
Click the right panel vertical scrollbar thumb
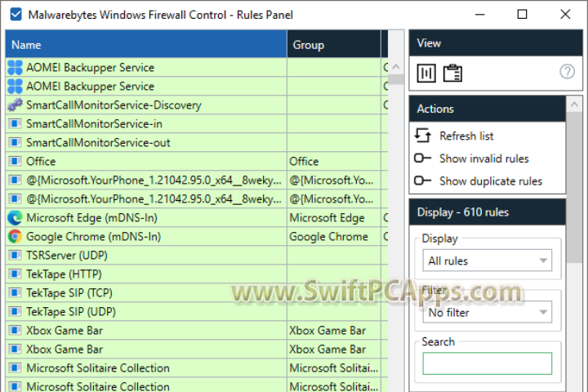tap(574, 188)
